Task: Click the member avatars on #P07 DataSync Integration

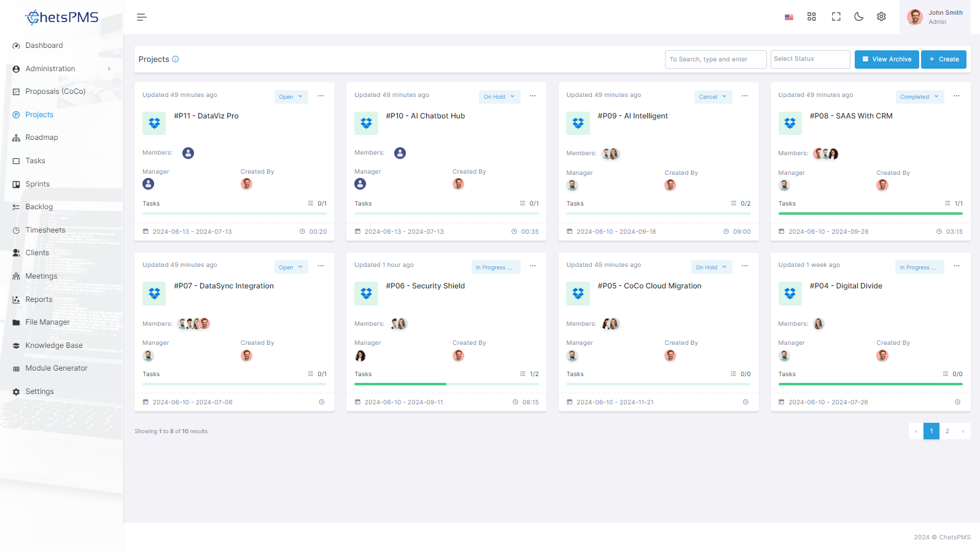Action: click(193, 323)
